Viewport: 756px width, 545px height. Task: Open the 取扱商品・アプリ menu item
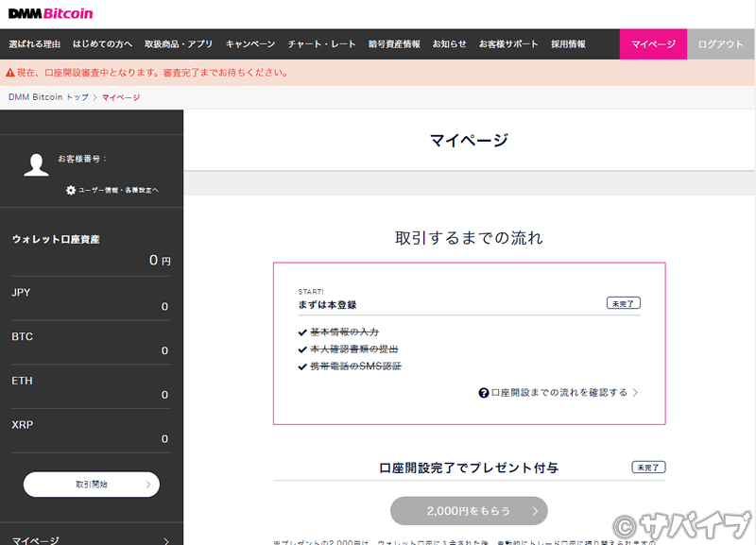tap(179, 43)
